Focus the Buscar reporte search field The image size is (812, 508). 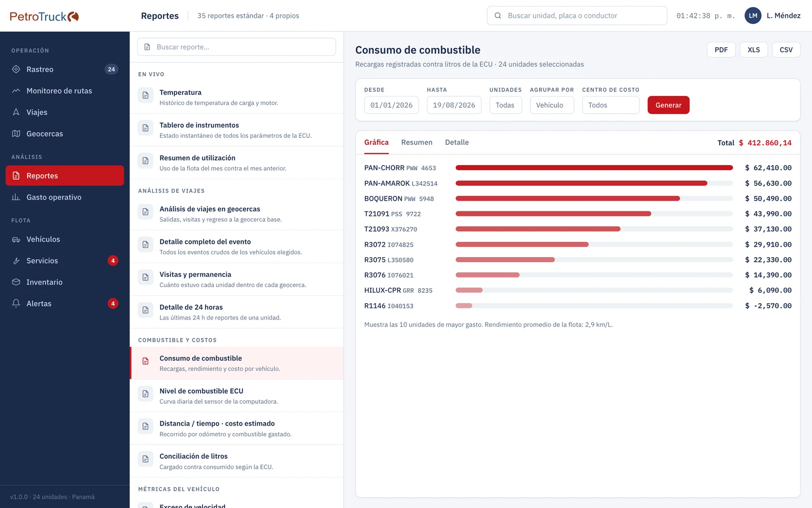(236, 47)
